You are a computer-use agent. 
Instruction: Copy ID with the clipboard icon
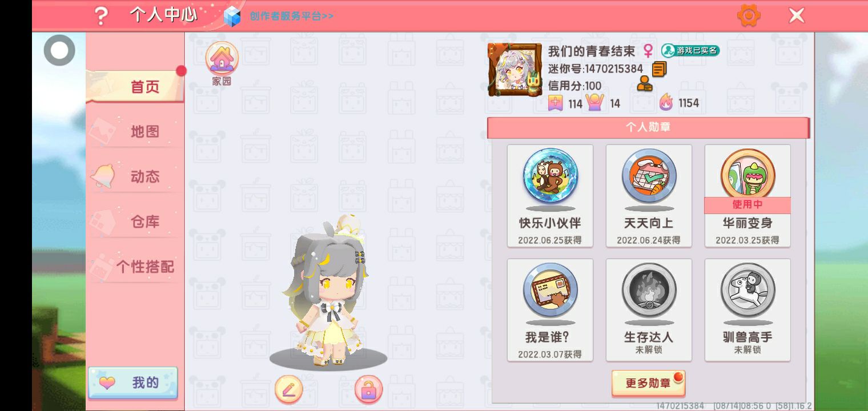[659, 69]
